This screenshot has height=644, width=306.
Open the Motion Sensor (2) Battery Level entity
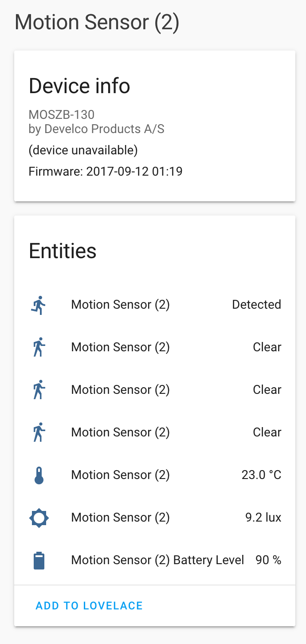(157, 560)
